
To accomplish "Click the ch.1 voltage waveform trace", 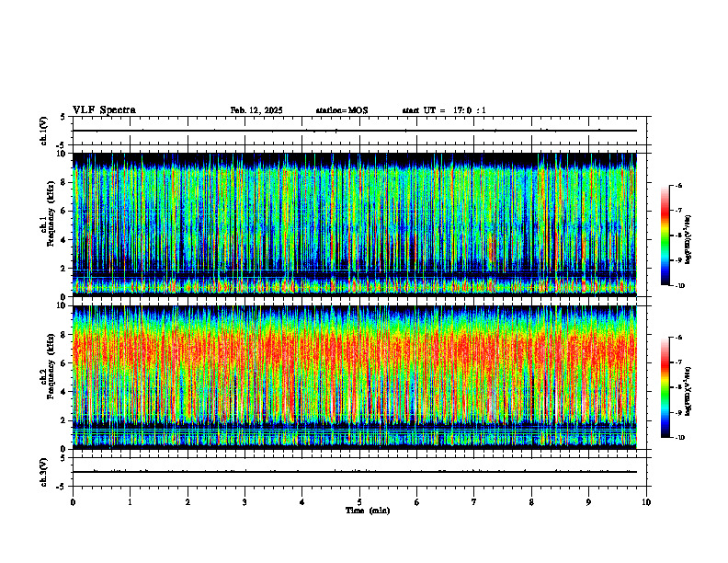I will pyautogui.click(x=355, y=131).
